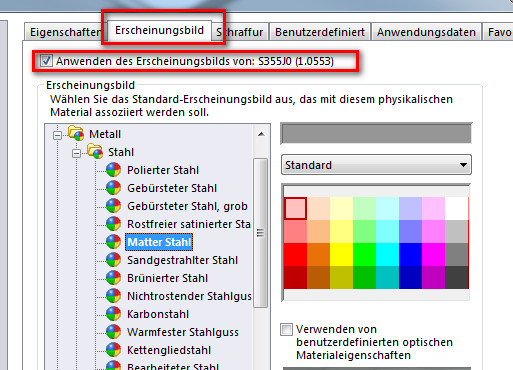Open the Benutzerdefiniert tab
The image size is (513, 370).
[x=320, y=32]
